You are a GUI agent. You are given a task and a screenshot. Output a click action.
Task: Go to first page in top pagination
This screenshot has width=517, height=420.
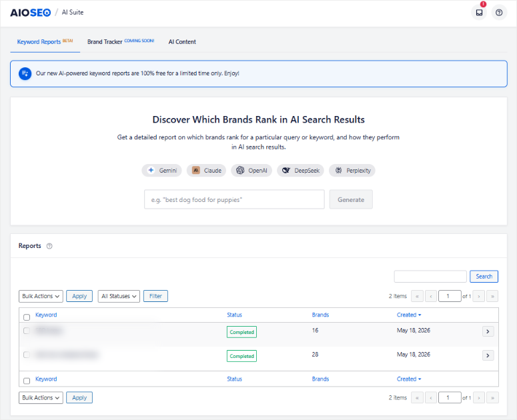coord(417,296)
